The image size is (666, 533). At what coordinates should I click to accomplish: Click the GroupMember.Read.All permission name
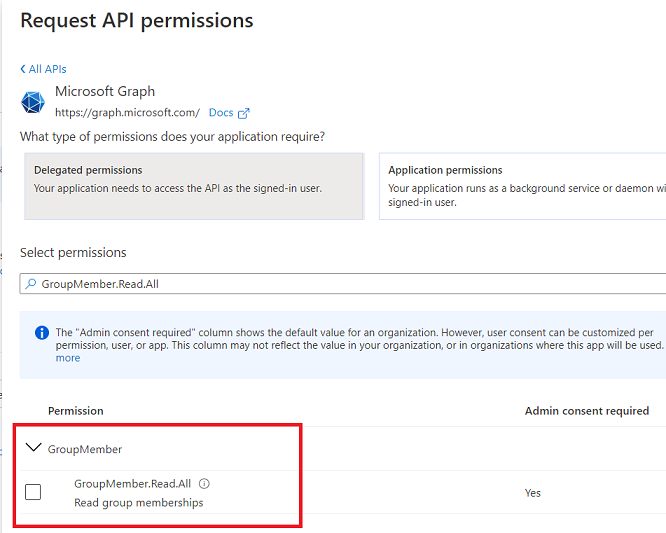pos(133,484)
